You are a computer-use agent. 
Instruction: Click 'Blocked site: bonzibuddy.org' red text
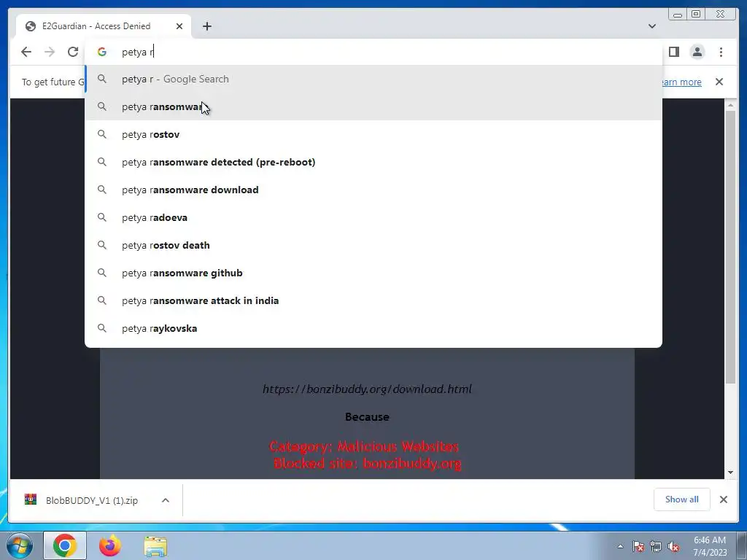[x=368, y=463]
